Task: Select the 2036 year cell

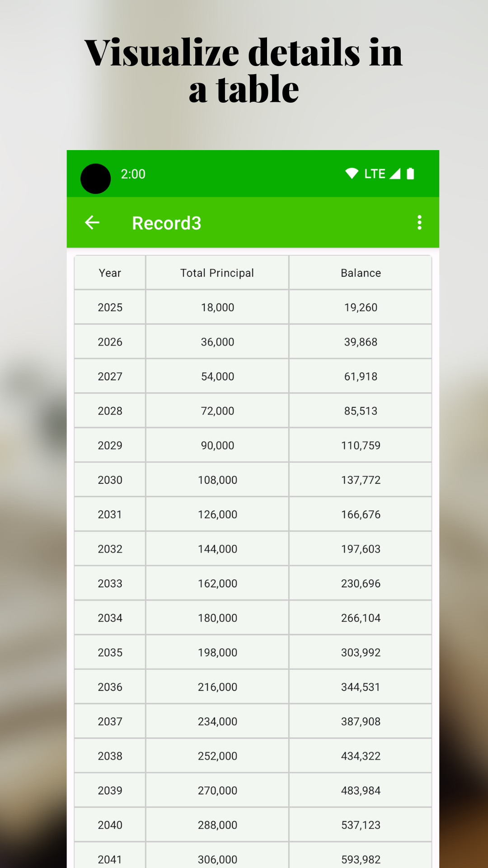Action: (110, 687)
